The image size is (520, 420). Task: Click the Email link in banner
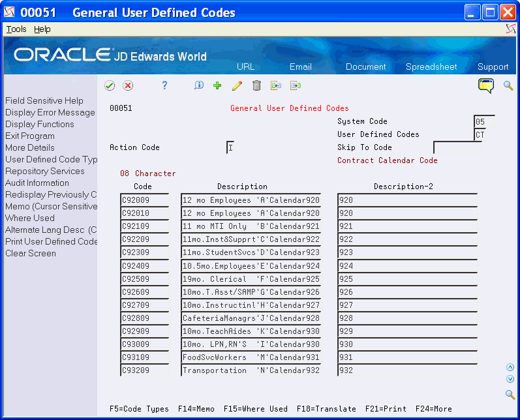pos(301,67)
